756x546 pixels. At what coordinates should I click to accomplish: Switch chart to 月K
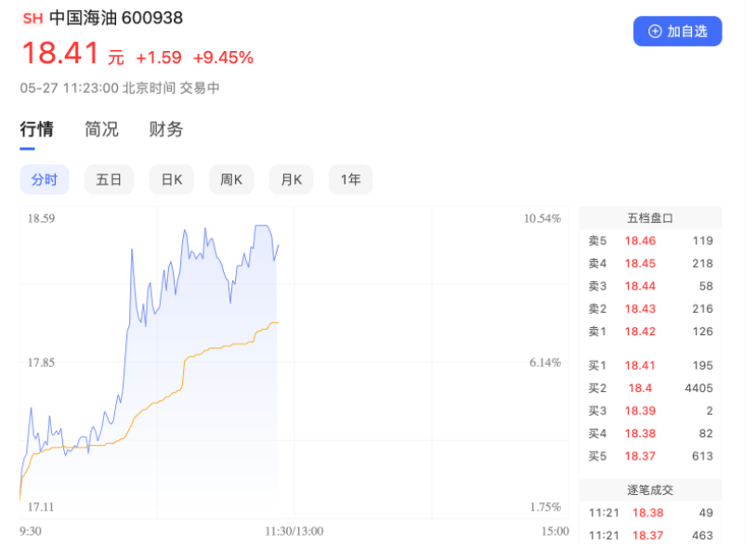(292, 180)
